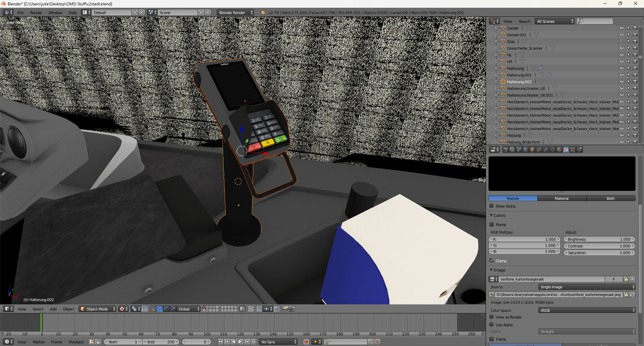The image size is (644, 346).
Task: Uncheck the Clamp checkbox
Action: point(492,261)
